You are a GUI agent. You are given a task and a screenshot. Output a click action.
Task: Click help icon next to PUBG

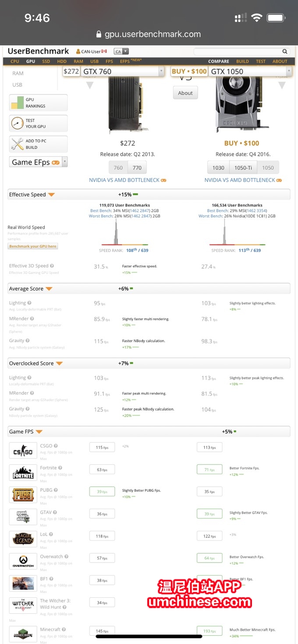click(x=56, y=490)
